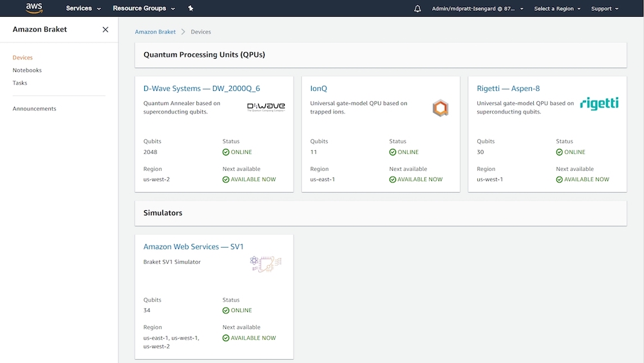Click D-Wave AVAILABLE NOW check icon

pyautogui.click(x=226, y=180)
